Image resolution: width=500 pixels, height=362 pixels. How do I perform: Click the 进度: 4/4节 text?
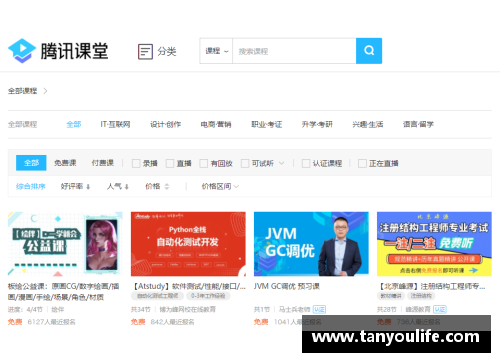[25, 310]
